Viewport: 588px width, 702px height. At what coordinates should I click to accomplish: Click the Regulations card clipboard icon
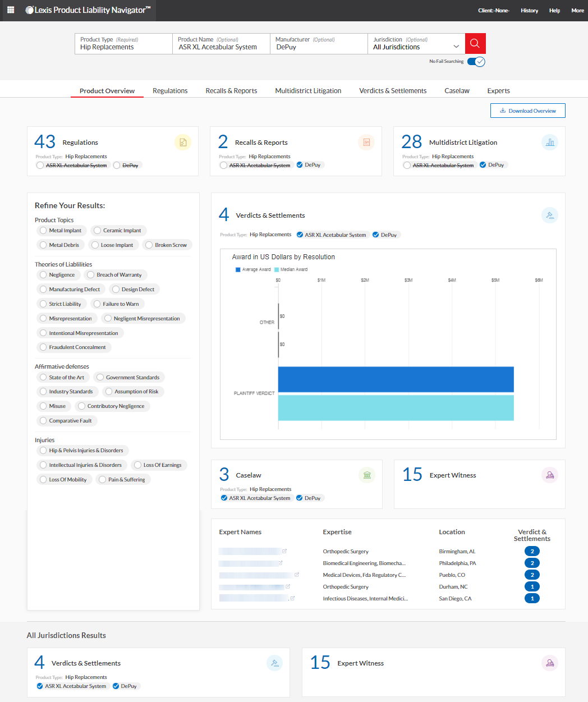tap(183, 143)
